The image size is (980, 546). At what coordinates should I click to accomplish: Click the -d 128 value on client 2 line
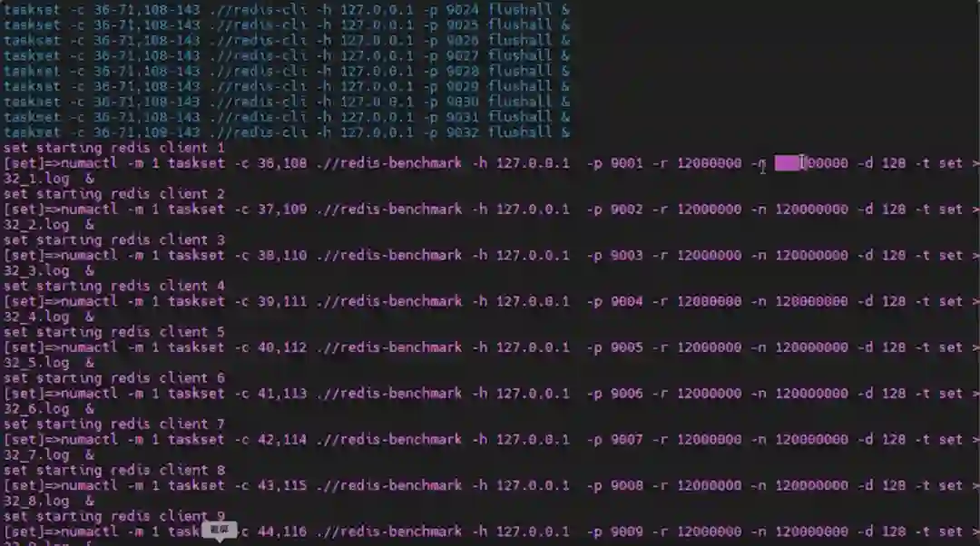(881, 210)
